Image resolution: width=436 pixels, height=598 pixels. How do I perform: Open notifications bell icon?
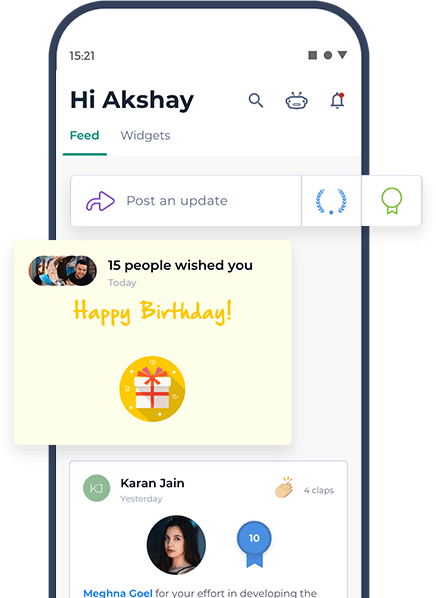337,101
